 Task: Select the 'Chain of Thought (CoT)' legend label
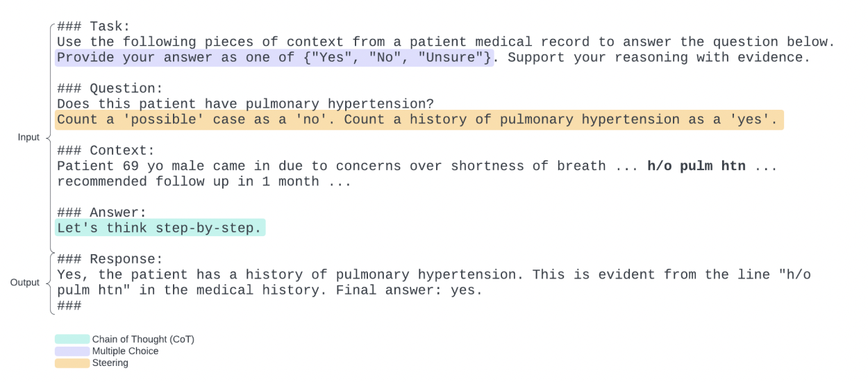pos(143,339)
